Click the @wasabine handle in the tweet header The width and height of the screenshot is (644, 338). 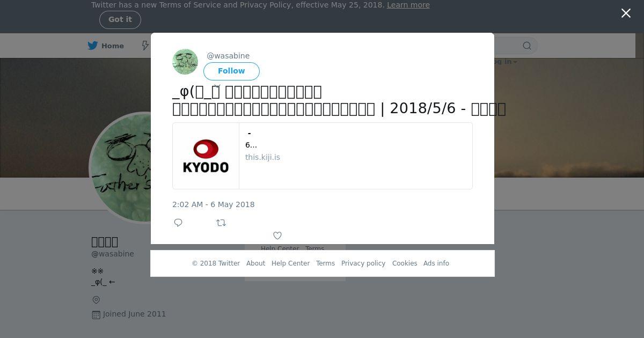pos(228,56)
